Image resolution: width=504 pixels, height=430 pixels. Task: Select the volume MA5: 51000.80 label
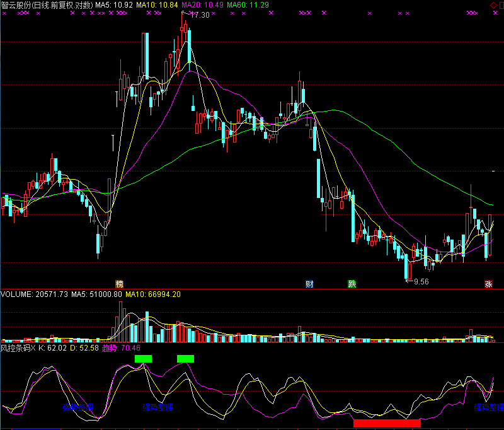click(97, 294)
